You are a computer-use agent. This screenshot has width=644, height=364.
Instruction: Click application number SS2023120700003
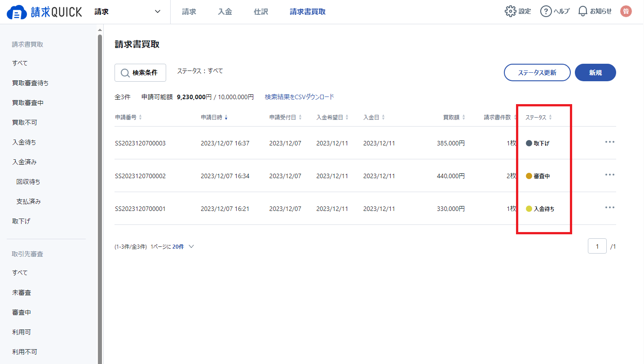(140, 143)
